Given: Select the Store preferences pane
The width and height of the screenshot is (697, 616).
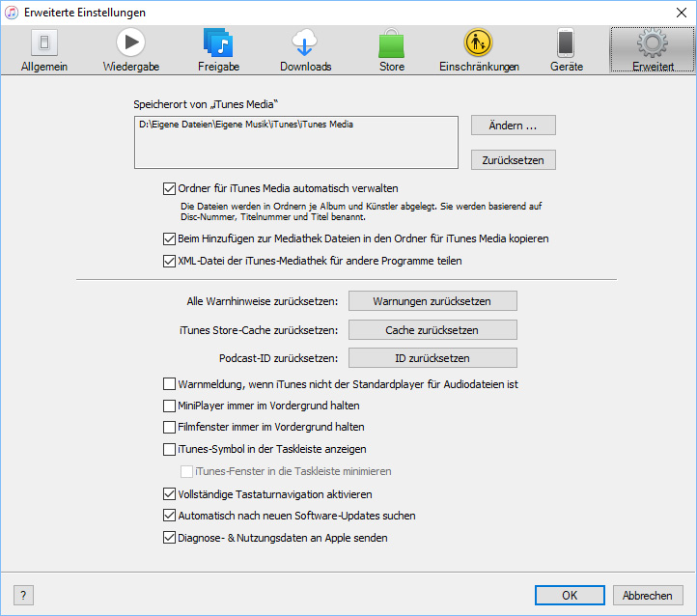Looking at the screenshot, I should (392, 50).
